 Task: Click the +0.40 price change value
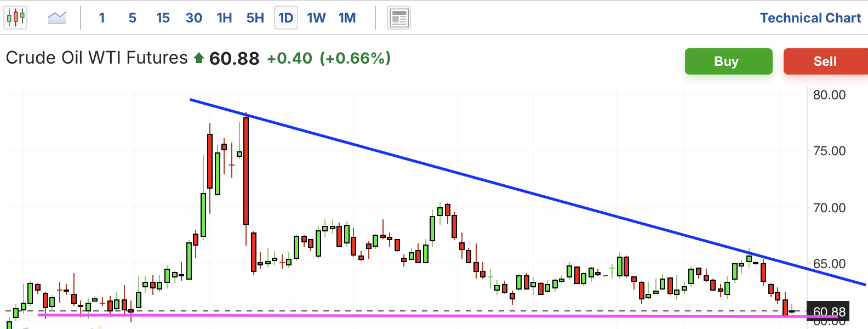[289, 58]
